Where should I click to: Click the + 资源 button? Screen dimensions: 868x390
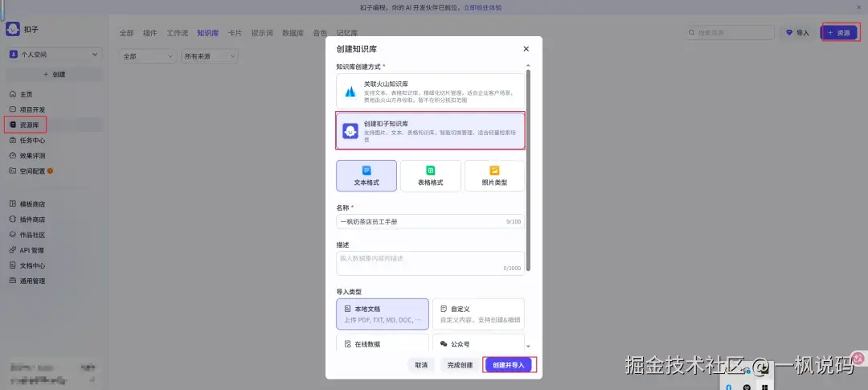[839, 33]
